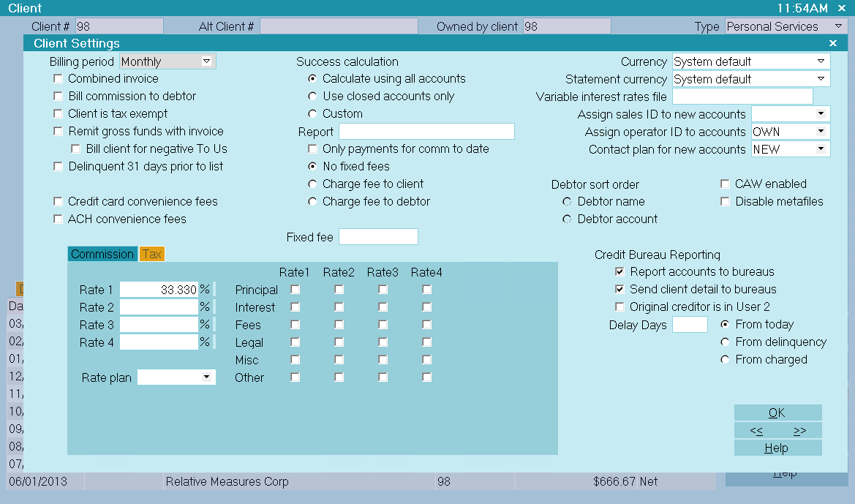Expand Contact plan for new accounts dropdown
855x504 pixels.
[x=821, y=149]
